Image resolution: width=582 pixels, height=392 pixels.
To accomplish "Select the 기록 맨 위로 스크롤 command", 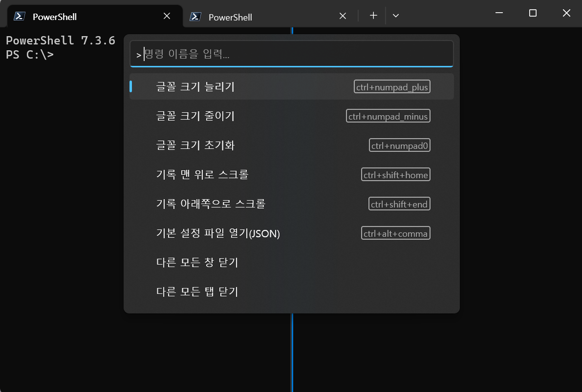I will tap(292, 174).
